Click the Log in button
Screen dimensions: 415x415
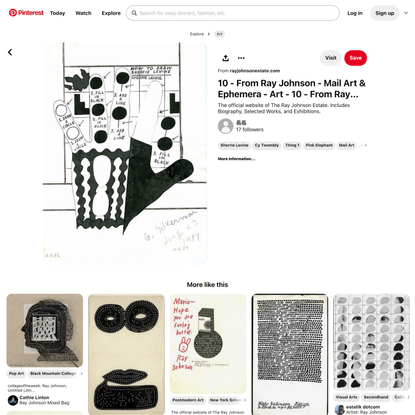pyautogui.click(x=355, y=13)
